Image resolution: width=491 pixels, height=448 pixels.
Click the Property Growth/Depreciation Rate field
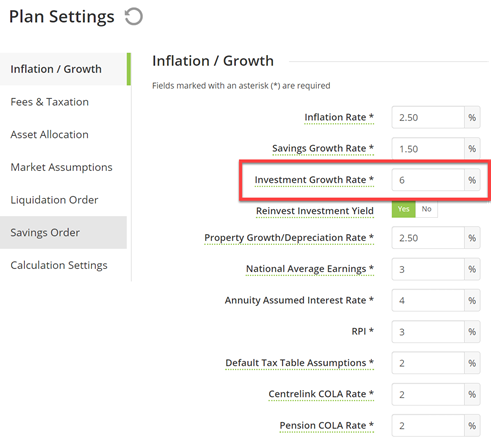click(428, 238)
